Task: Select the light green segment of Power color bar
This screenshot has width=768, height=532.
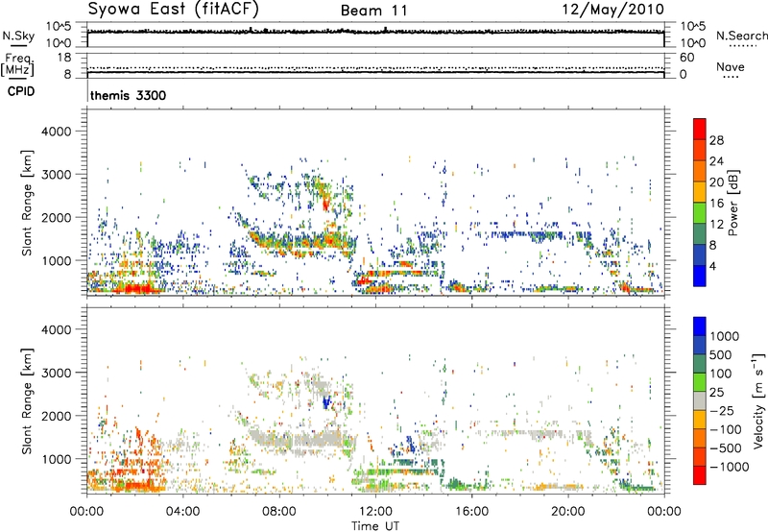Action: point(700,213)
